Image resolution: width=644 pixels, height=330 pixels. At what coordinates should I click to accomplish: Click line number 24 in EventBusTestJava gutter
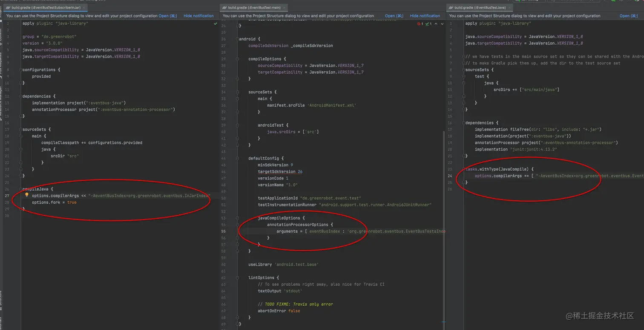[x=451, y=176]
